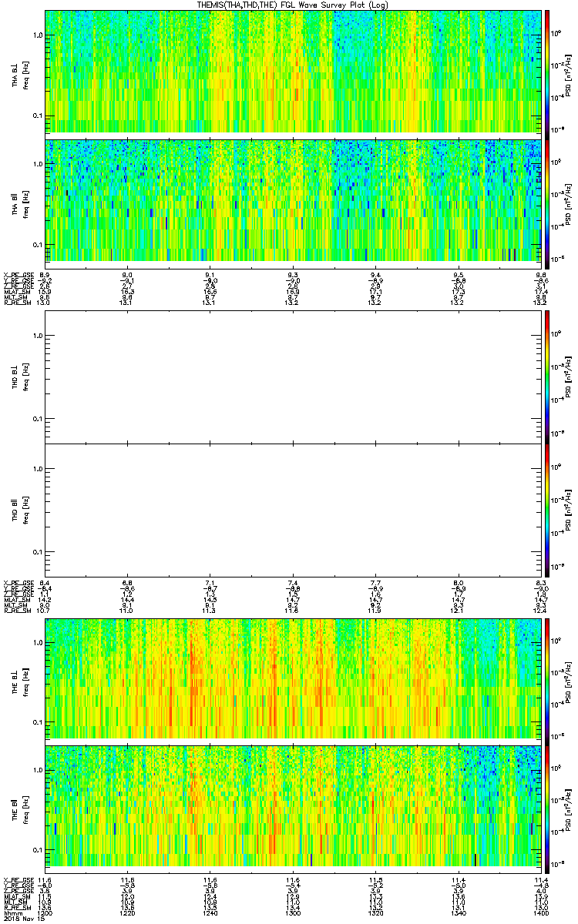
Task: Click the '1.0' frequency tick on THD B⊥ axis
Action: tap(38, 336)
